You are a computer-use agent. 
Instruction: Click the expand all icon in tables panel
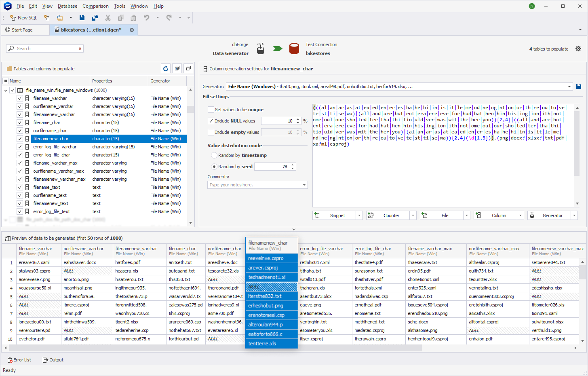click(177, 69)
